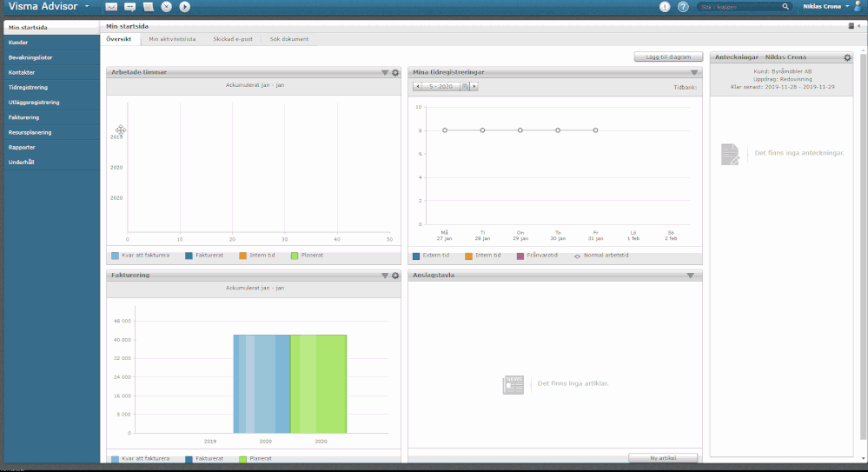The image size is (868, 472).
Task: Toggle Extern tid in Mina tidregistreringar legend
Action: click(431, 256)
